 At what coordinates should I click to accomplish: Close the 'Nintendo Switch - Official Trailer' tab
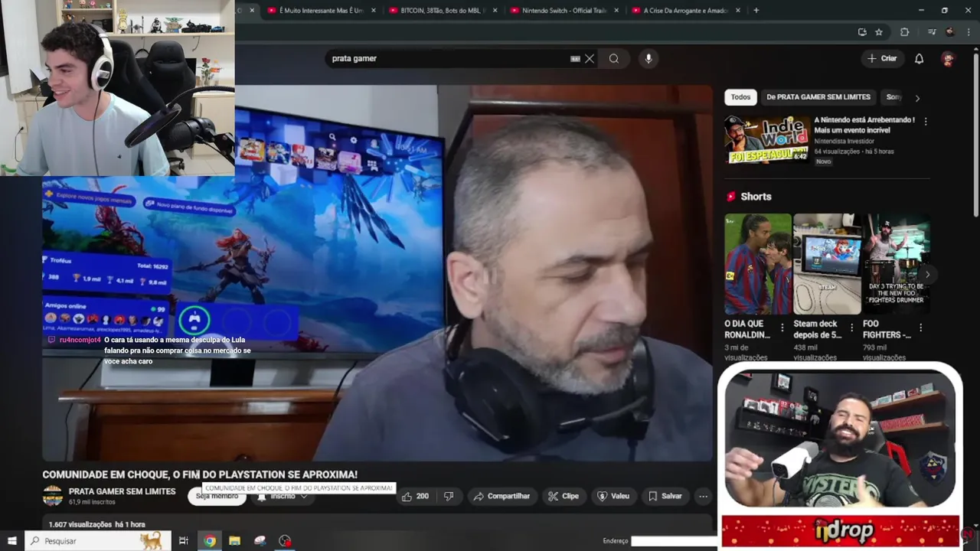617,11
